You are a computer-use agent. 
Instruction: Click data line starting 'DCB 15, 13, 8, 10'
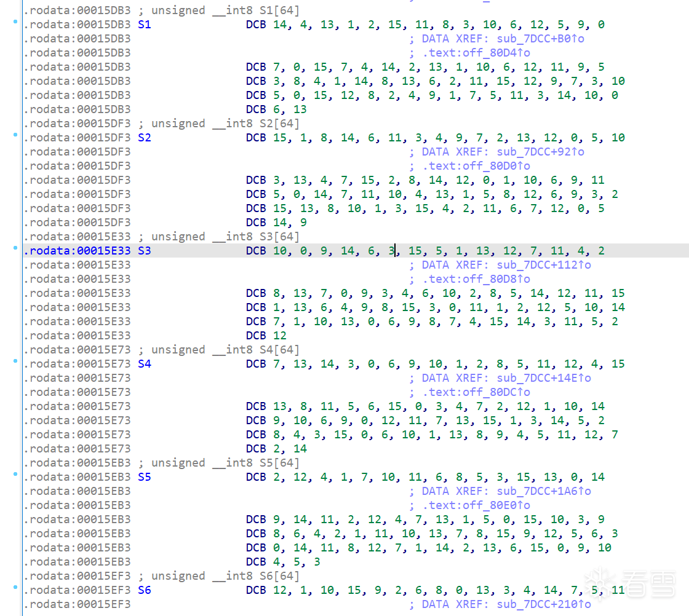click(425, 208)
